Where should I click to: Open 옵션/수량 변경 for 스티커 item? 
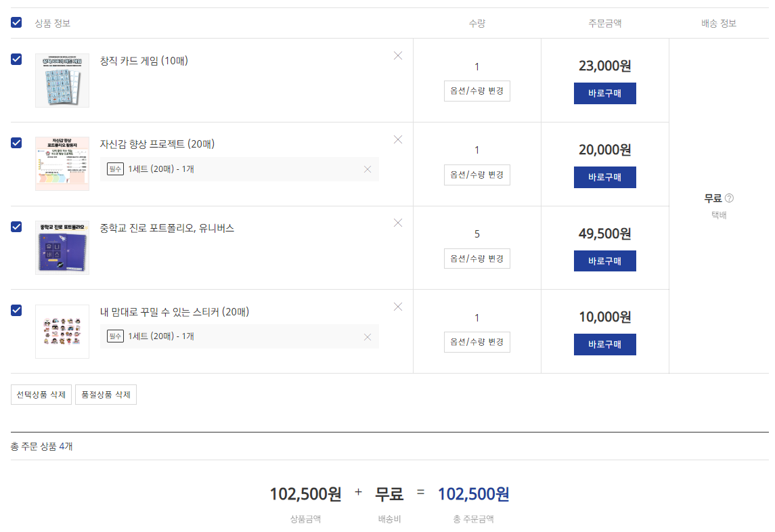click(477, 342)
